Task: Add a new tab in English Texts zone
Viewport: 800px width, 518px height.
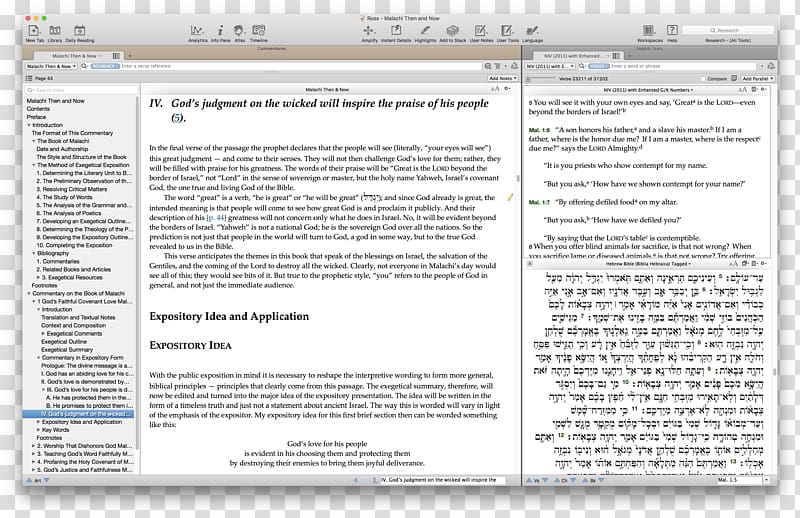Action: (x=630, y=56)
